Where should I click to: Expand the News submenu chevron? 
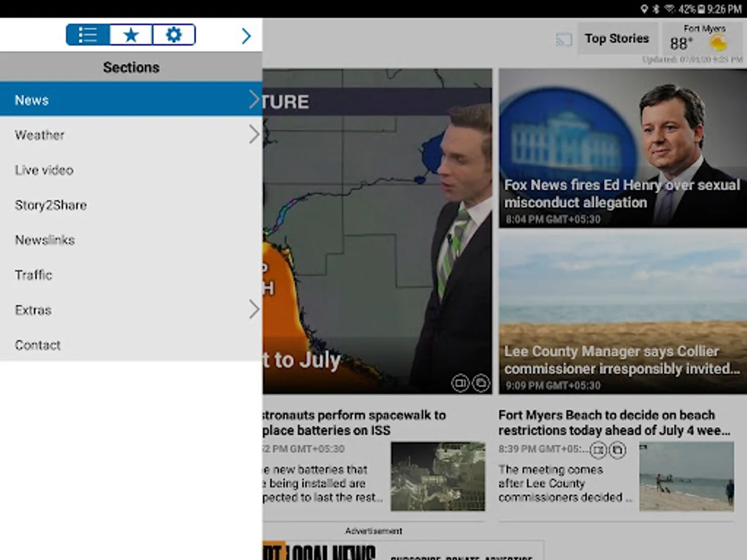254,100
